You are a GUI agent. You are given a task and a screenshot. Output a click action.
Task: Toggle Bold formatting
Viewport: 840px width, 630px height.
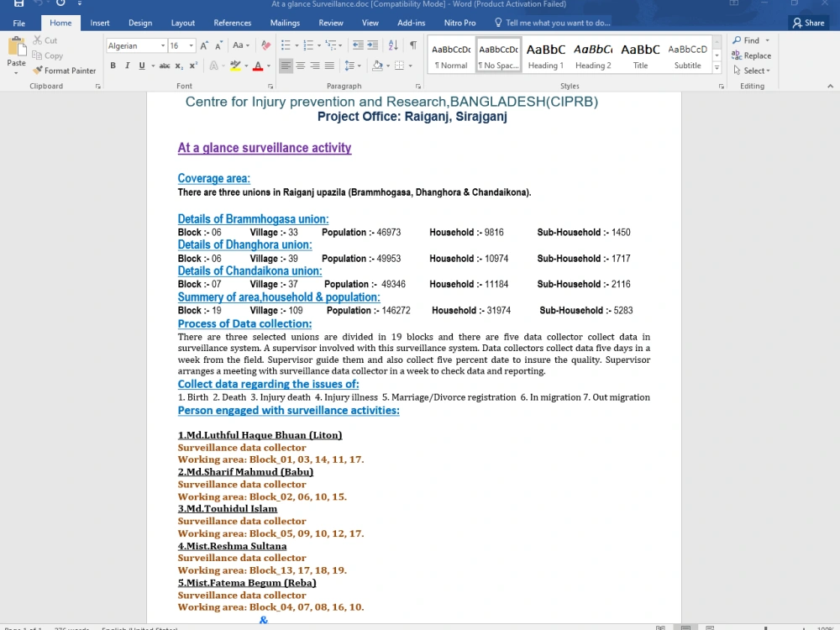click(113, 66)
